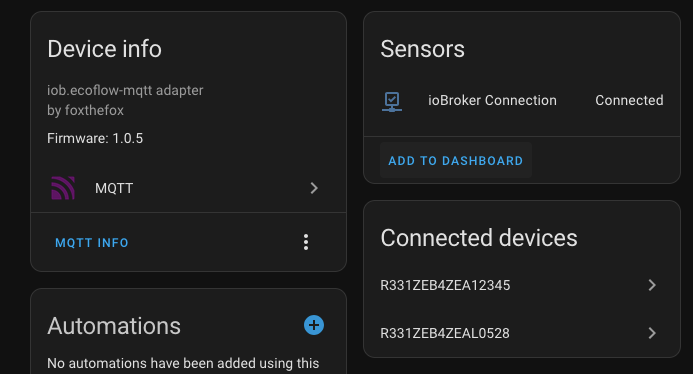Open connected device R331ZEB4ZEAL0528
Screen dimensions: 693x374
click(522, 333)
